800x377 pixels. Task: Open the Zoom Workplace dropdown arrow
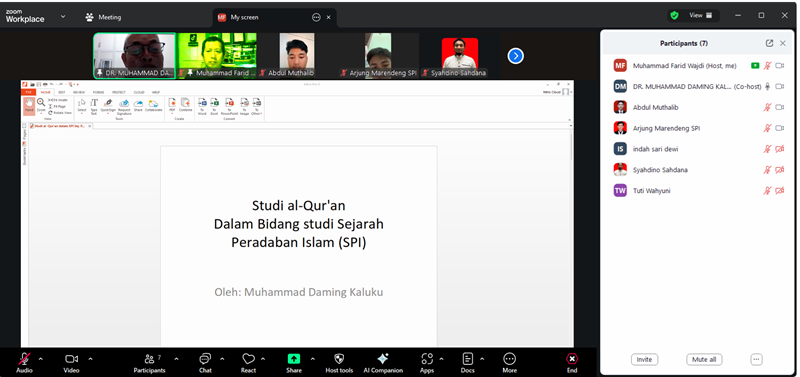(63, 17)
